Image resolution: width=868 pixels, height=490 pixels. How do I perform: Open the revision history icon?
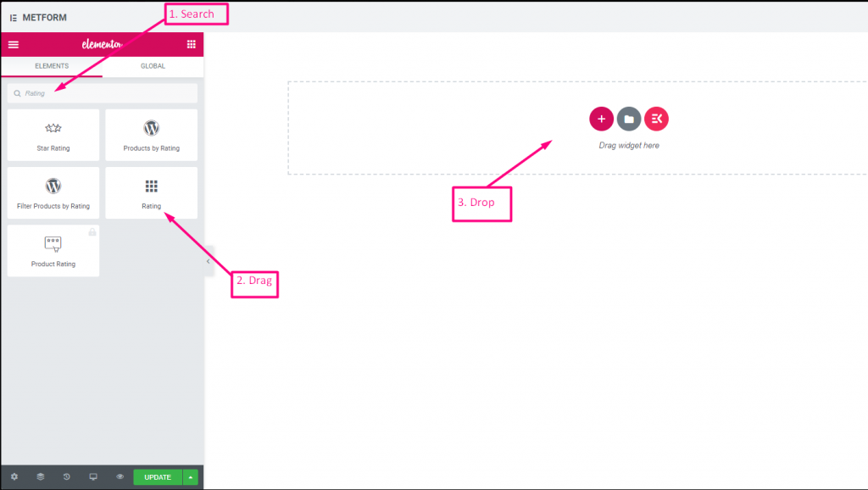pyautogui.click(x=66, y=476)
